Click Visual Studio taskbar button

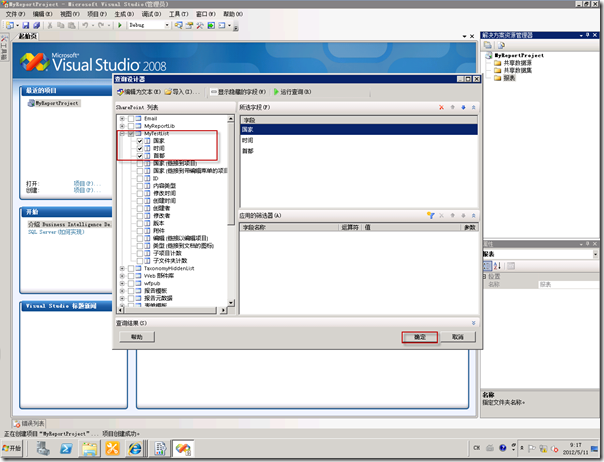(x=183, y=449)
